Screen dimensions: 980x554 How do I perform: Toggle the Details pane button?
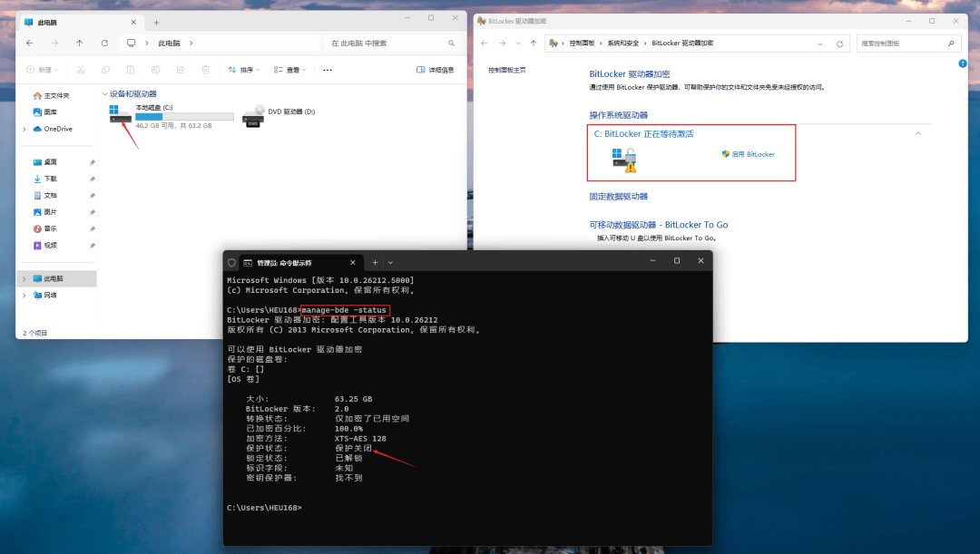coord(436,70)
